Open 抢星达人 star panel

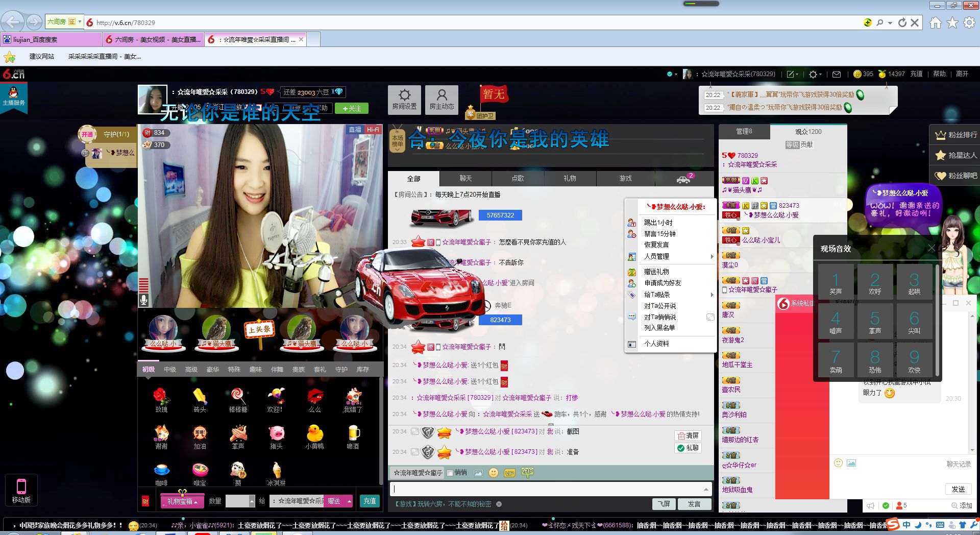coord(956,155)
